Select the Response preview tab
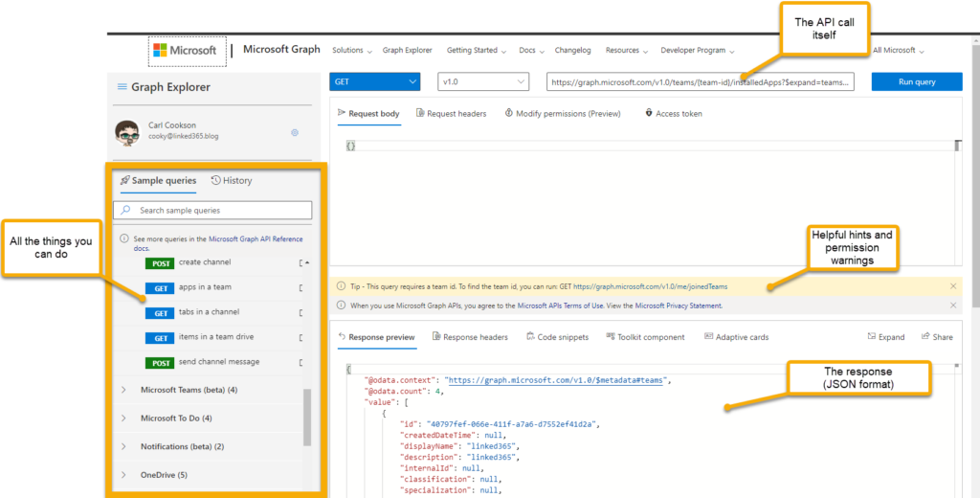The width and height of the screenshot is (980, 498). [x=376, y=337]
